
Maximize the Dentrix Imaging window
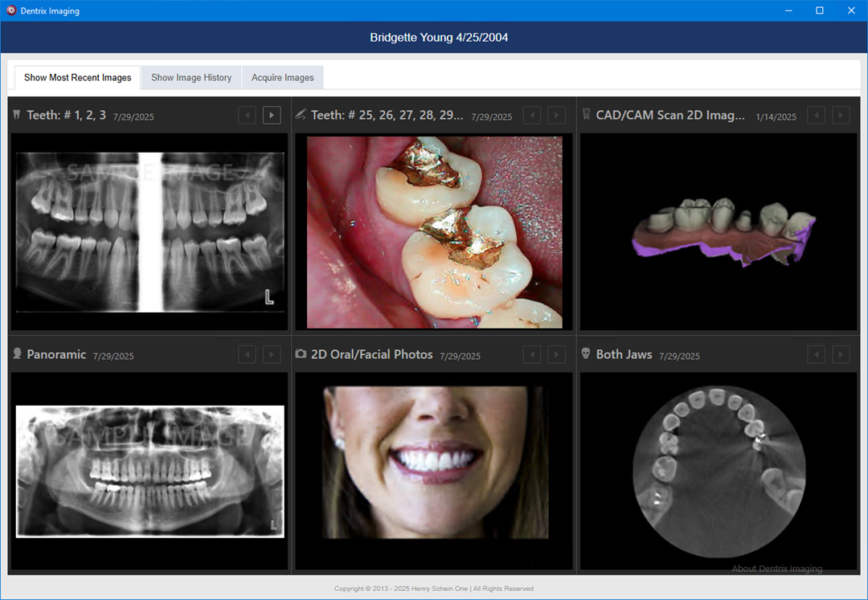[820, 10]
